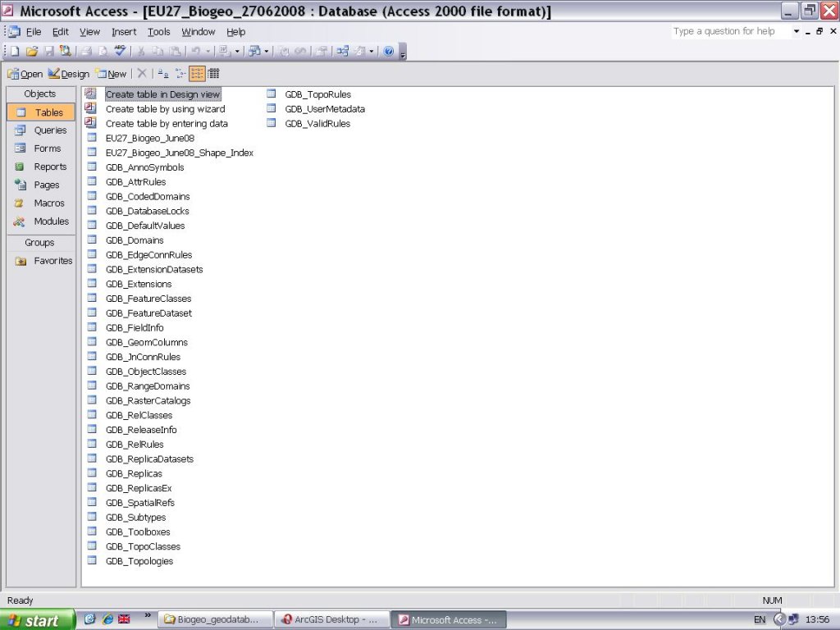This screenshot has width=840, height=630.
Task: Click the Design button
Action: [69, 74]
